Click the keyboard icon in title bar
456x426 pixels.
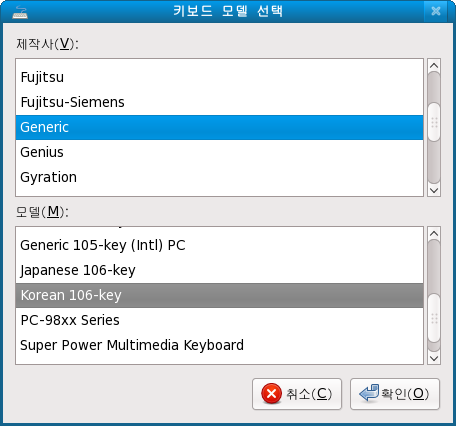tap(20, 12)
